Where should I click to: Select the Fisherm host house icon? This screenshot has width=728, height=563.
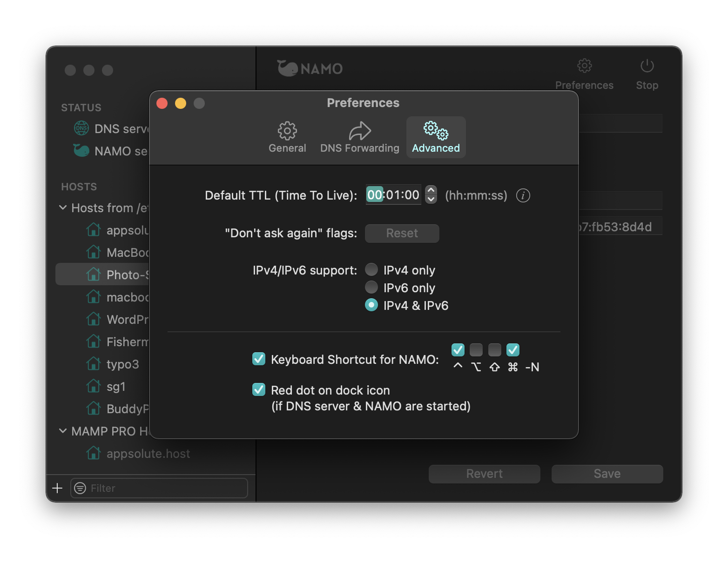pos(94,341)
